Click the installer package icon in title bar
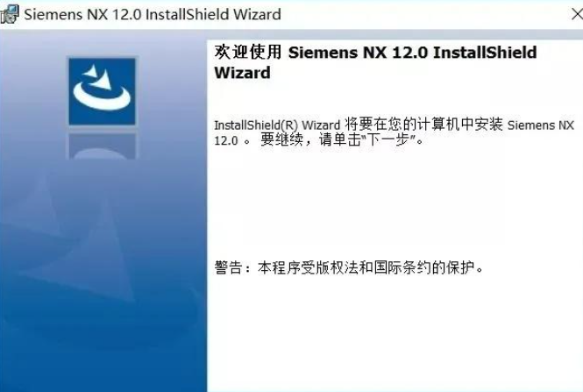The width and height of the screenshot is (583, 392). [x=10, y=15]
